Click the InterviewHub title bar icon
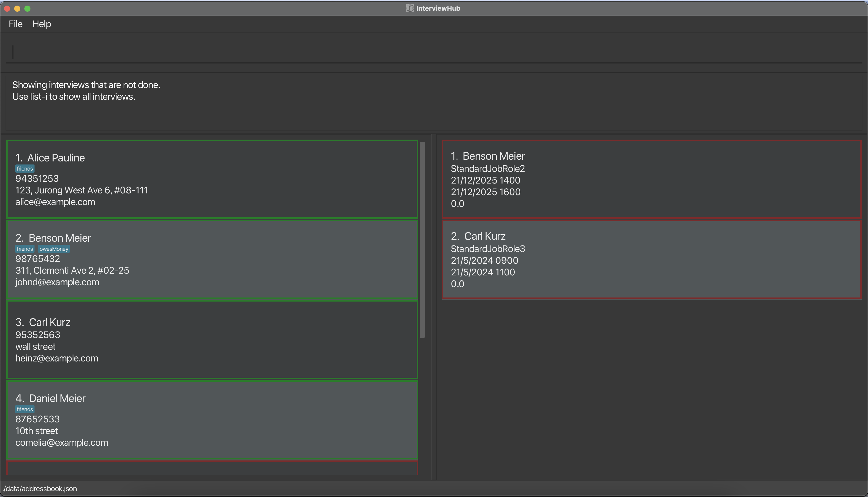Screen dimensions: 868x497 point(410,8)
